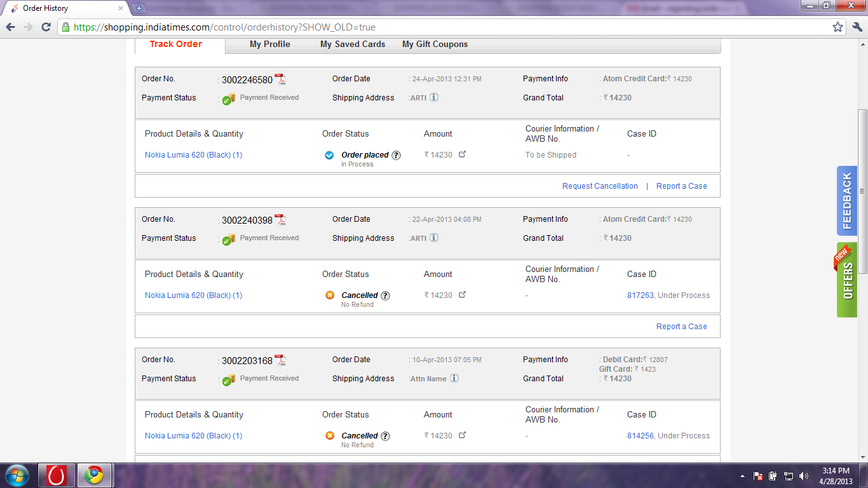Bookmark this page with star icon
This screenshot has width=868, height=488.
[x=837, y=27]
